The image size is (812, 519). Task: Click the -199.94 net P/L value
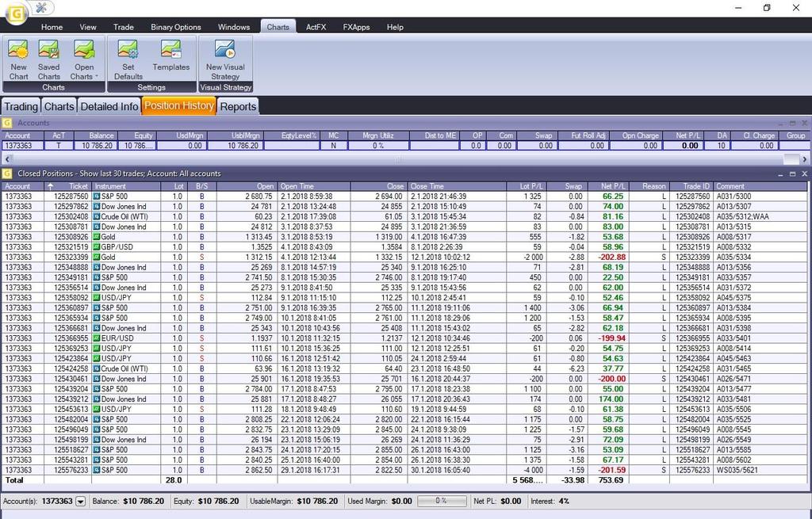pyautogui.click(x=612, y=338)
